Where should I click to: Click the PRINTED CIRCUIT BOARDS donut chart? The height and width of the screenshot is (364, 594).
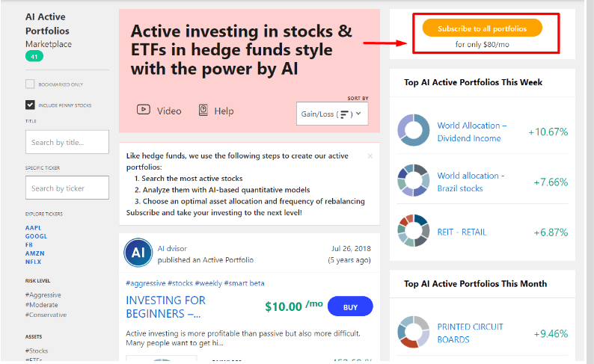point(413,332)
